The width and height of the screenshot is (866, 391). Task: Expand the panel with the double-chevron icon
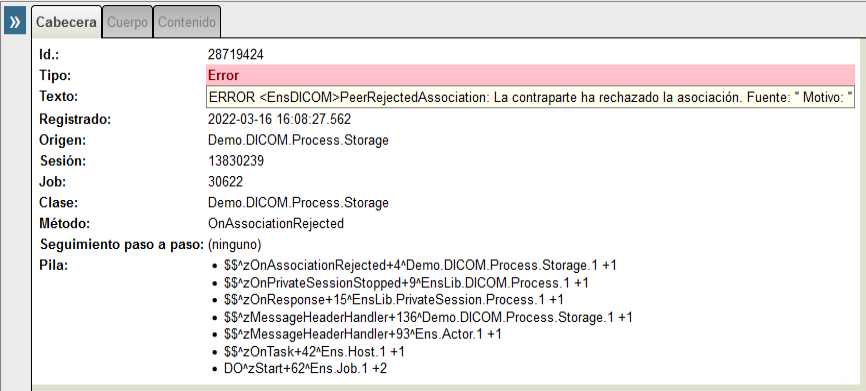coord(15,23)
